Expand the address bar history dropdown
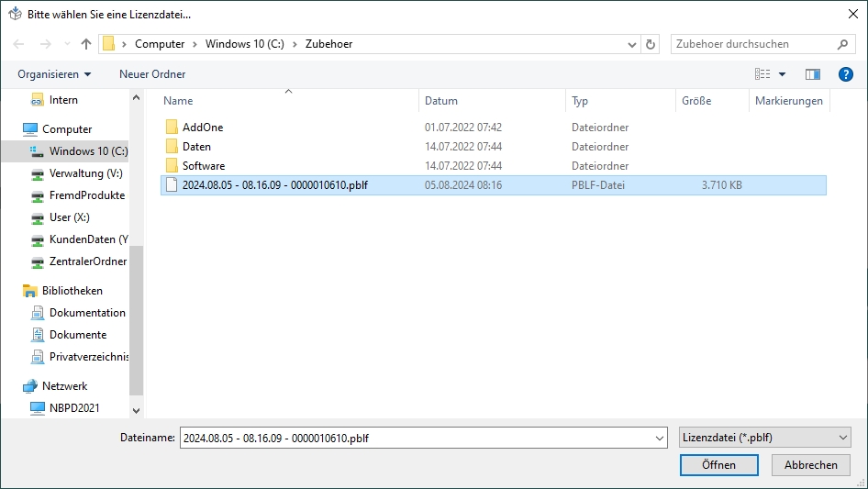868x489 pixels. coord(631,44)
